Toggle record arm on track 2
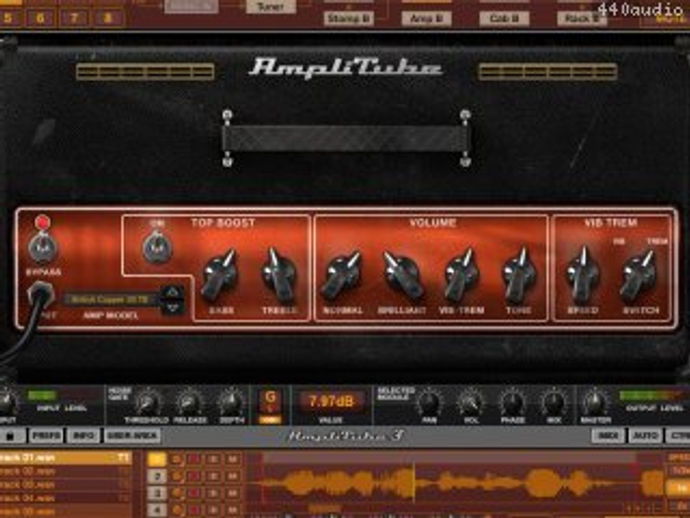The image size is (690, 518). (x=195, y=477)
